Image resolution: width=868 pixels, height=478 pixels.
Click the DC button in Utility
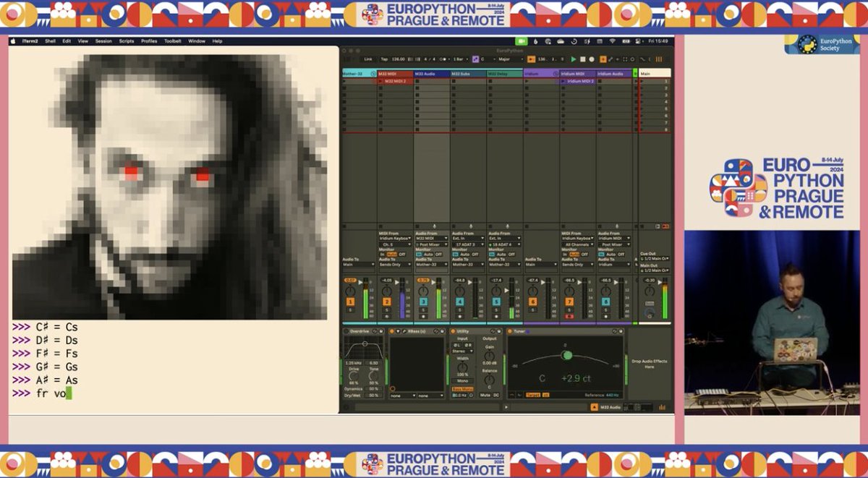coord(496,395)
